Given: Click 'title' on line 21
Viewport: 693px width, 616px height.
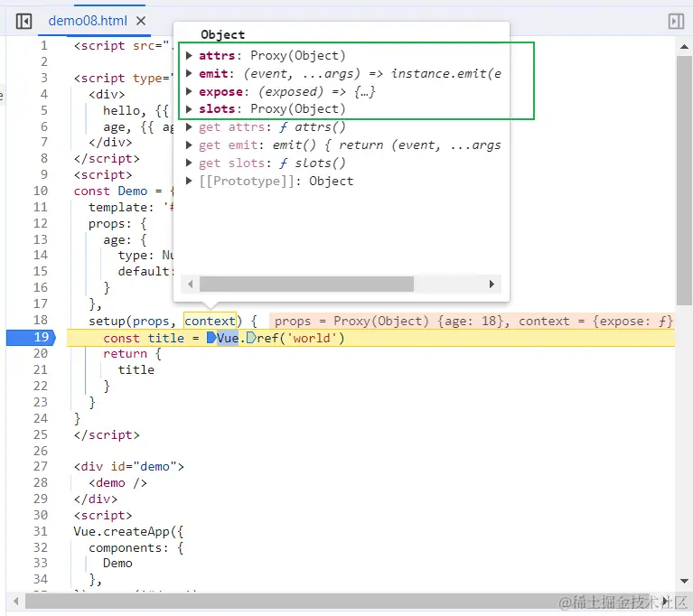Looking at the screenshot, I should point(136,369).
